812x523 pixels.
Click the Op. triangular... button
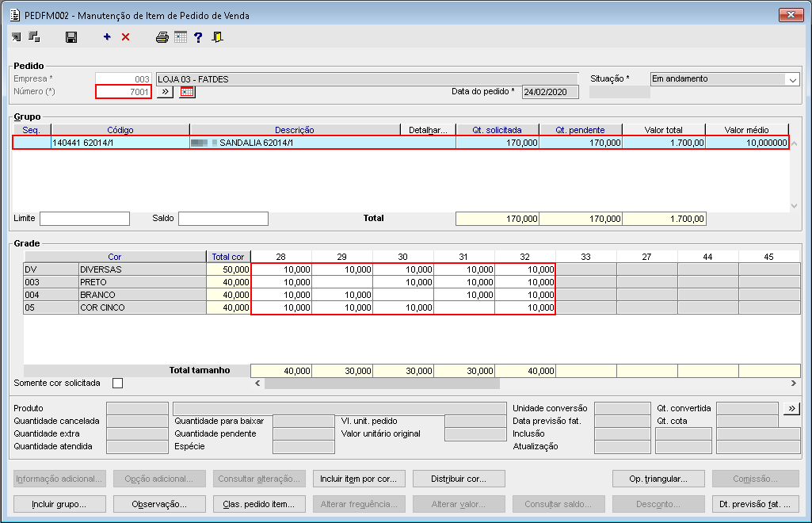[x=658, y=479]
